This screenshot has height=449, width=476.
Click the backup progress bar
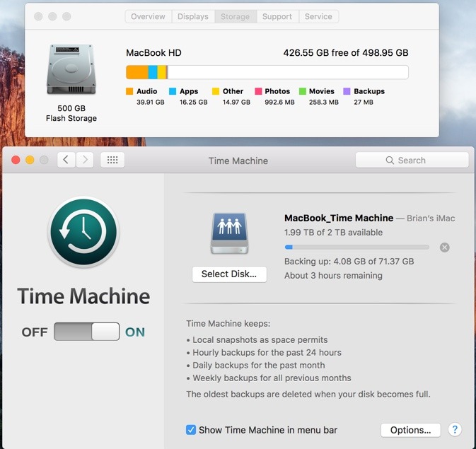pyautogui.click(x=357, y=247)
